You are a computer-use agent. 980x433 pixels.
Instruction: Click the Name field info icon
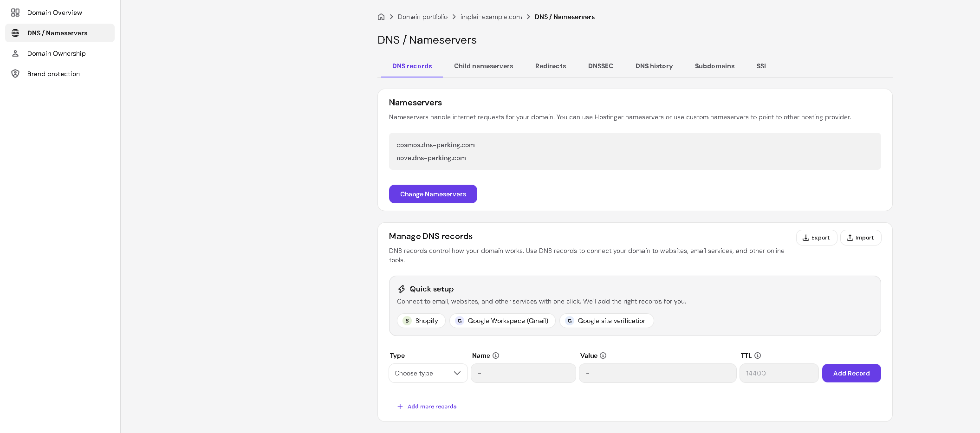click(496, 355)
